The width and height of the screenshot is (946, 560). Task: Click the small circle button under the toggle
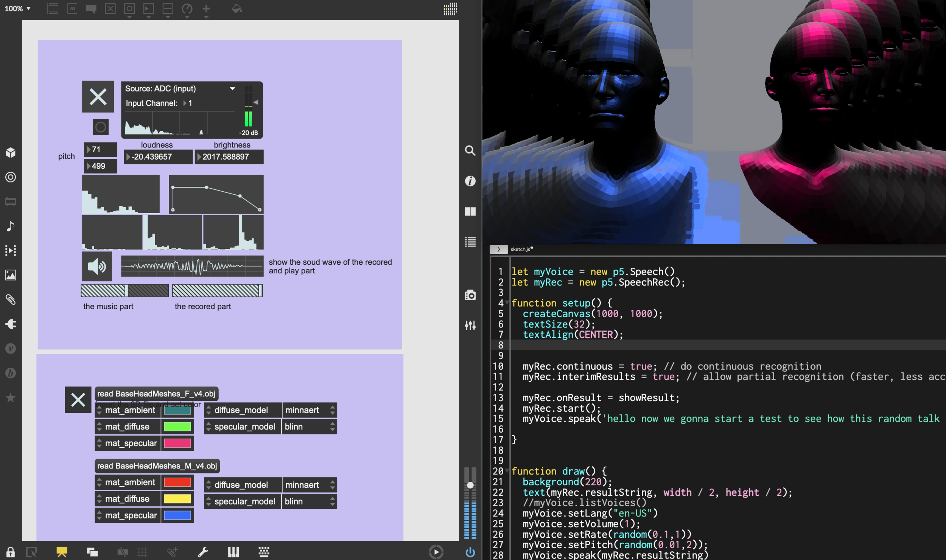(100, 127)
